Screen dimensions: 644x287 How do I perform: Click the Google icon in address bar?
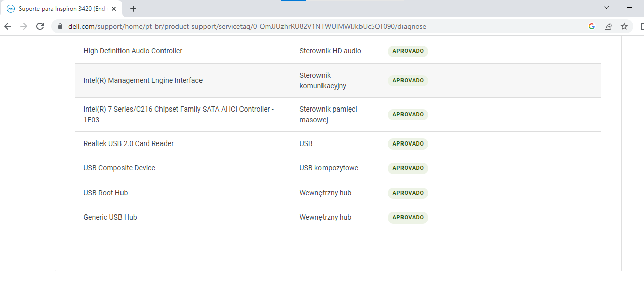(x=592, y=26)
